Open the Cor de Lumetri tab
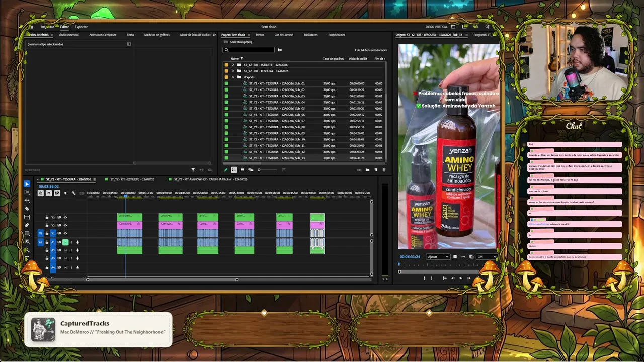This screenshot has height=362, width=644. (x=284, y=35)
